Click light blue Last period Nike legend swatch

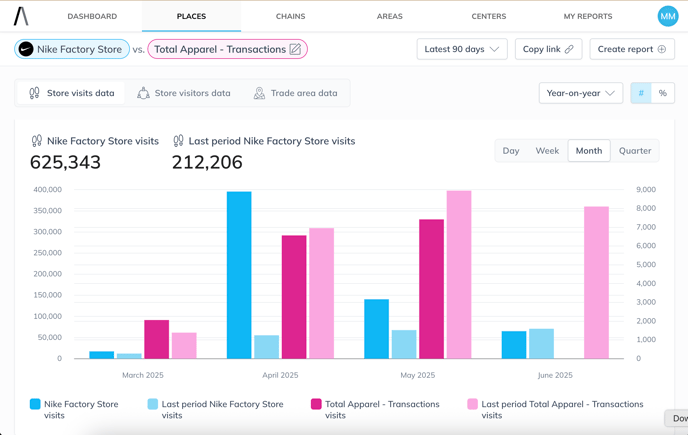click(153, 404)
